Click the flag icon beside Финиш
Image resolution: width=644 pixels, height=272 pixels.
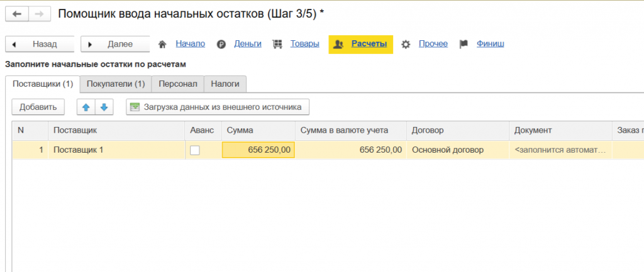[x=464, y=45]
